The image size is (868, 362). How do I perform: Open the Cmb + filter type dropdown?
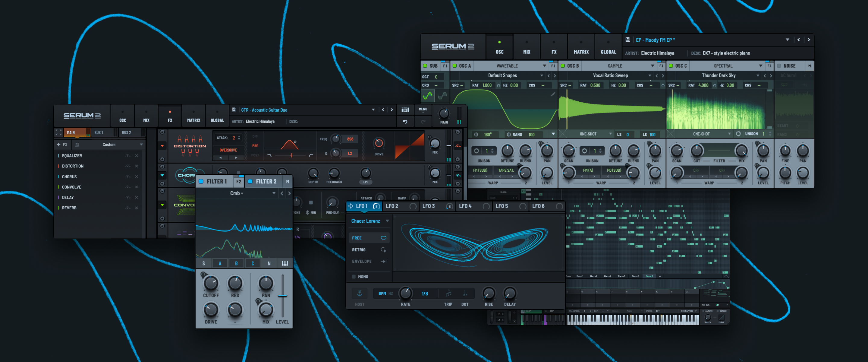[274, 193]
